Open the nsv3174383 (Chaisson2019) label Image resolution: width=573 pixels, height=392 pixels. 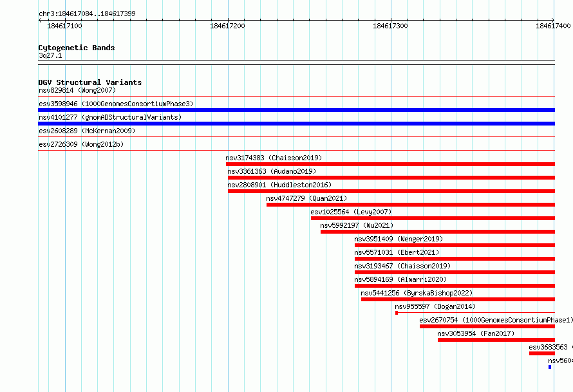[274, 158]
